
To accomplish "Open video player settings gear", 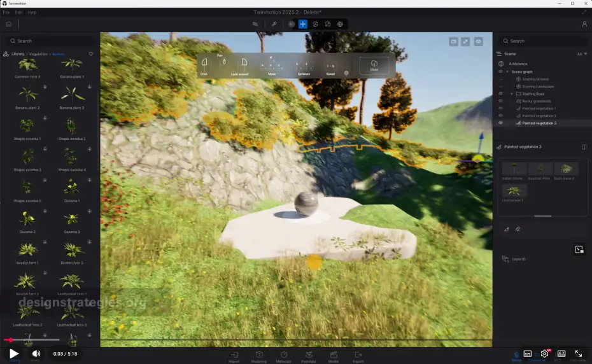I will click(544, 354).
